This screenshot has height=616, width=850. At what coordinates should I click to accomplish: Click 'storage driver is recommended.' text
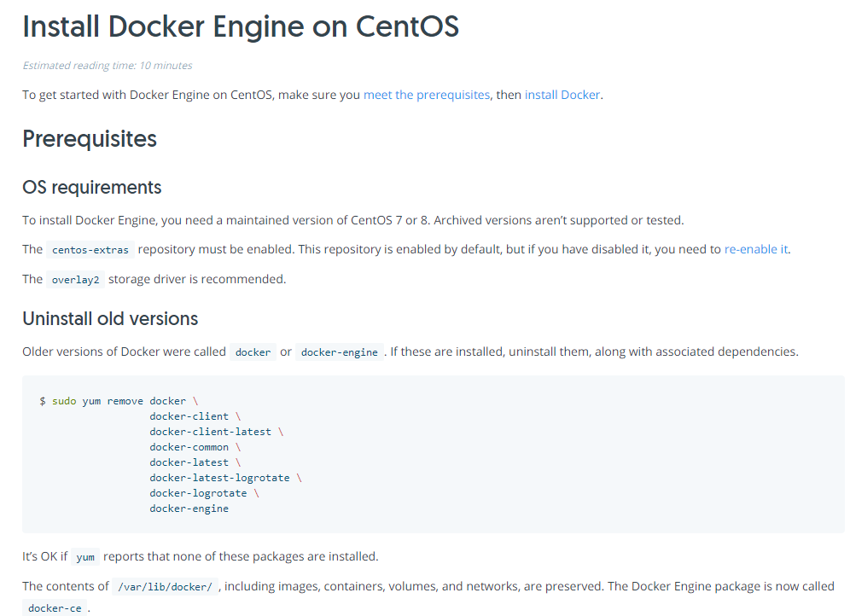click(197, 279)
